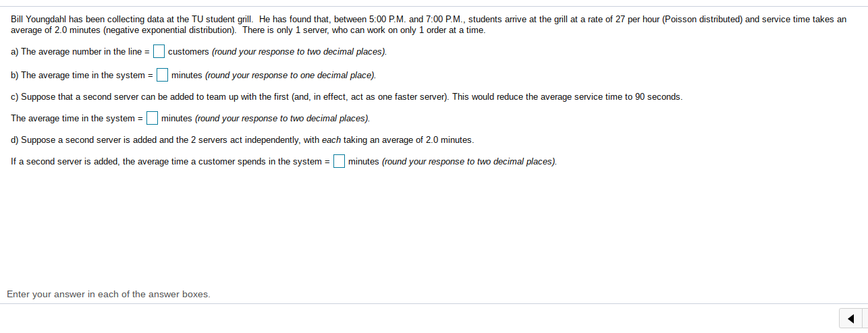Click the previous question left-arrow button
This screenshot has width=868, height=333.
[850, 318]
